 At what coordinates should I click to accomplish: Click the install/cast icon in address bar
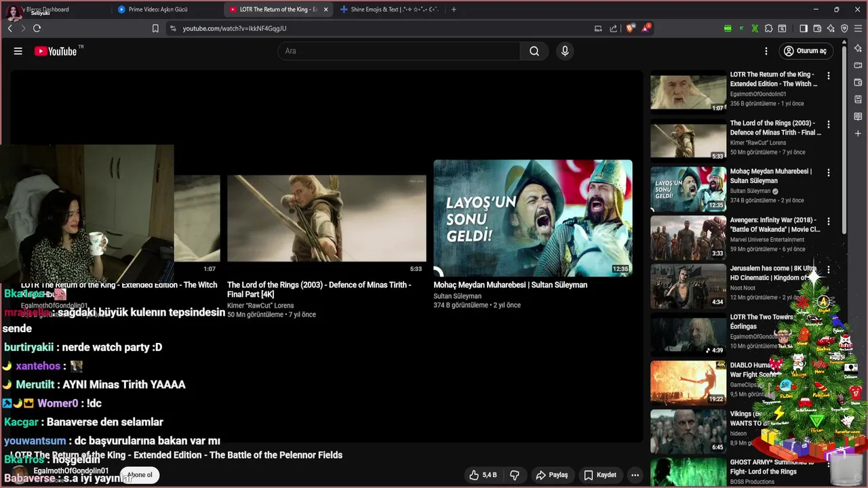tap(598, 28)
